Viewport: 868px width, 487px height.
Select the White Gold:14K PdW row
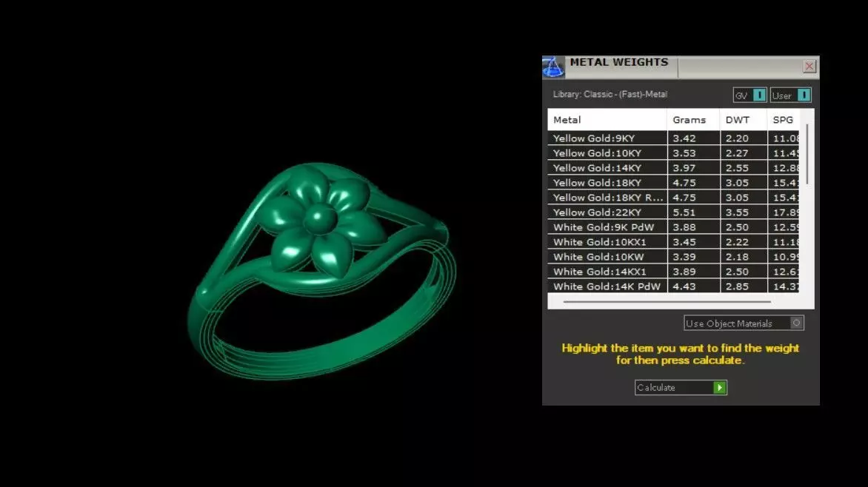tap(673, 286)
